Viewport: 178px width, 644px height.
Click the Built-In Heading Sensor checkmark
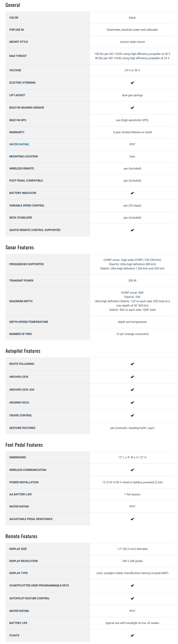click(x=132, y=108)
